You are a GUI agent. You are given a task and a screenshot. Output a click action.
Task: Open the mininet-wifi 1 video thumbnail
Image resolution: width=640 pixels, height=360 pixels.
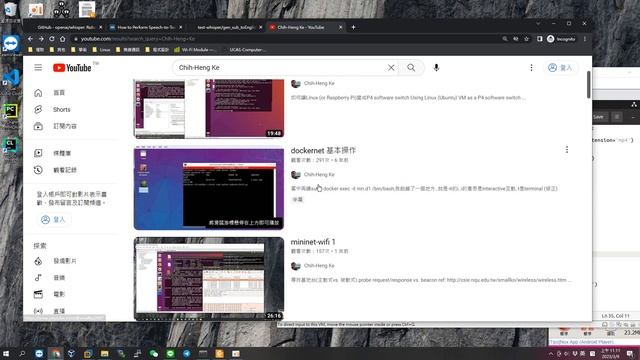209,279
